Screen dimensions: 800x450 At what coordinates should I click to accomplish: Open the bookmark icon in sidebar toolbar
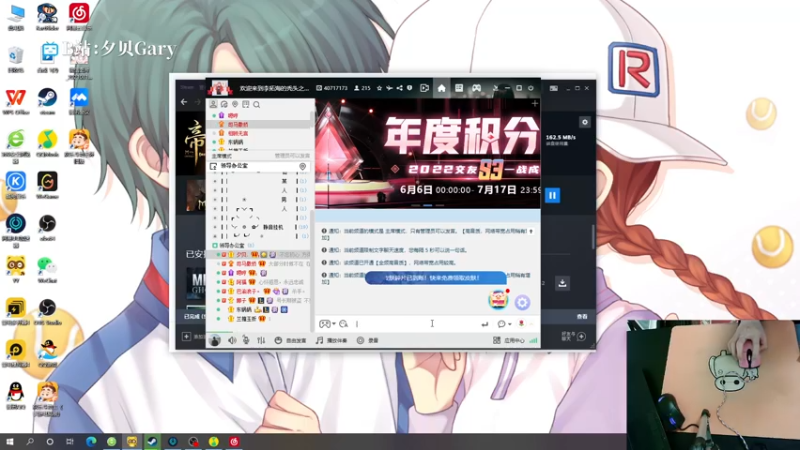click(245, 104)
